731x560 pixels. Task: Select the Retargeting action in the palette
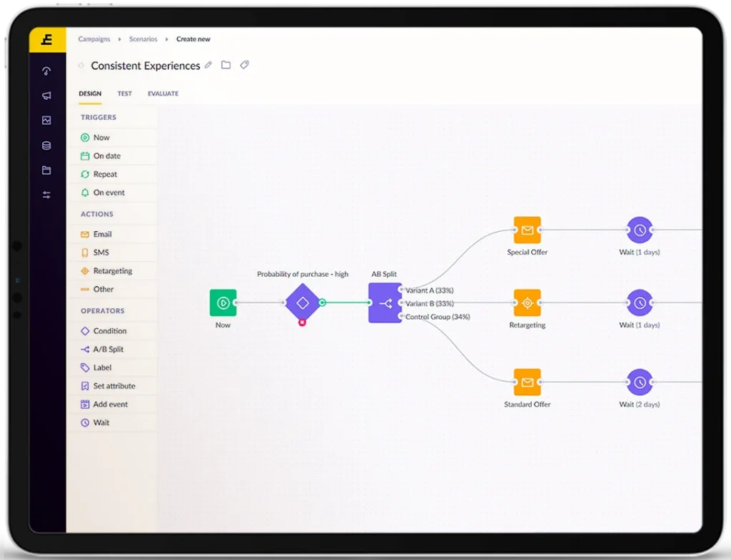point(112,270)
